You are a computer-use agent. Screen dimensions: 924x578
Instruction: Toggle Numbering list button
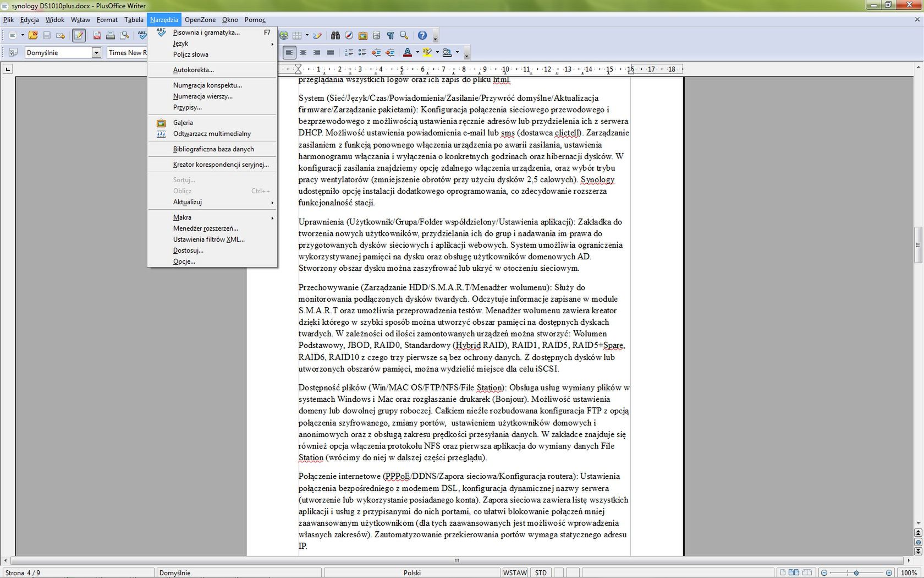point(349,52)
